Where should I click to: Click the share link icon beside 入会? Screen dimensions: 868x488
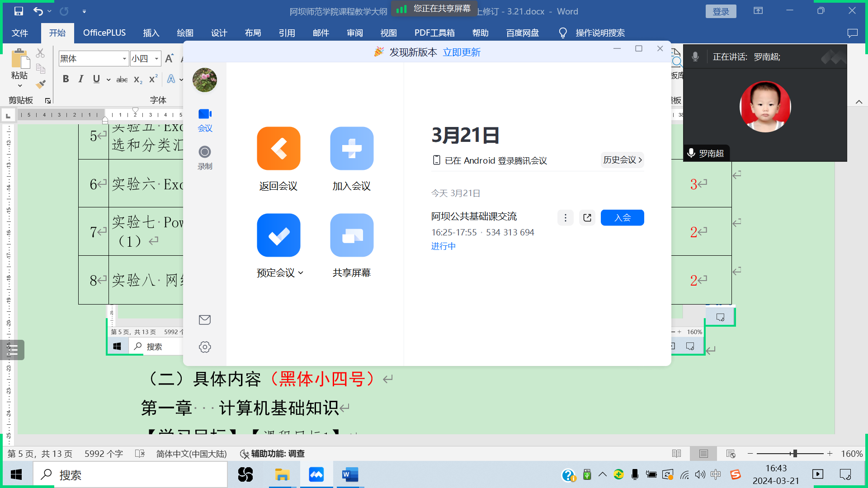587,218
